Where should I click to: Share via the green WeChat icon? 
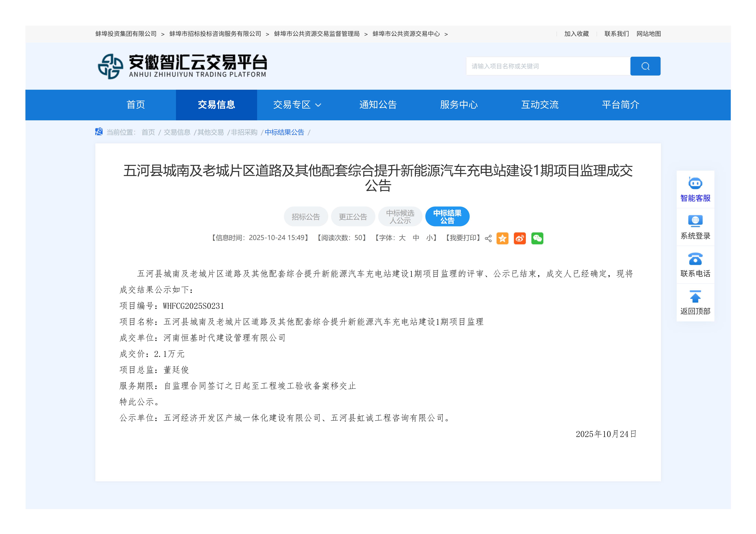537,238
